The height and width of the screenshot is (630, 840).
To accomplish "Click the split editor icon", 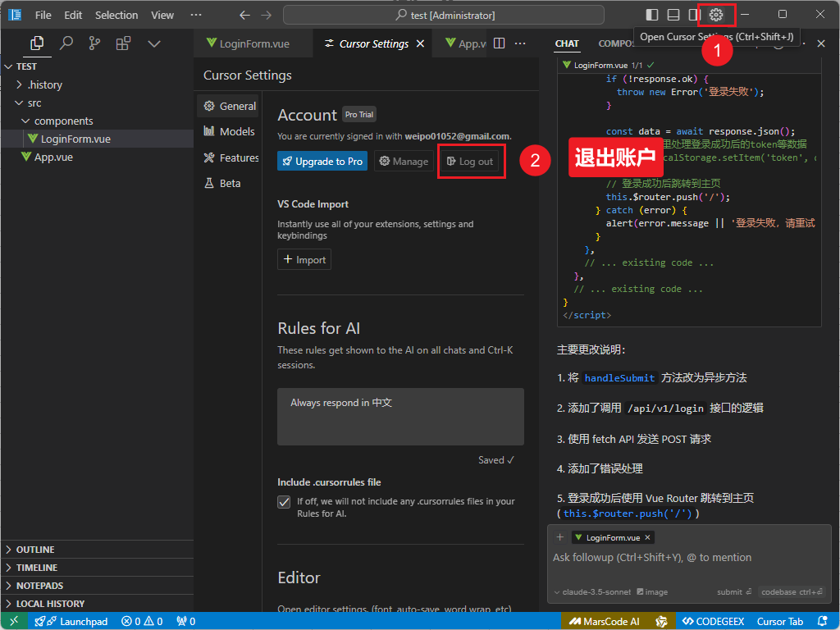I will point(500,43).
